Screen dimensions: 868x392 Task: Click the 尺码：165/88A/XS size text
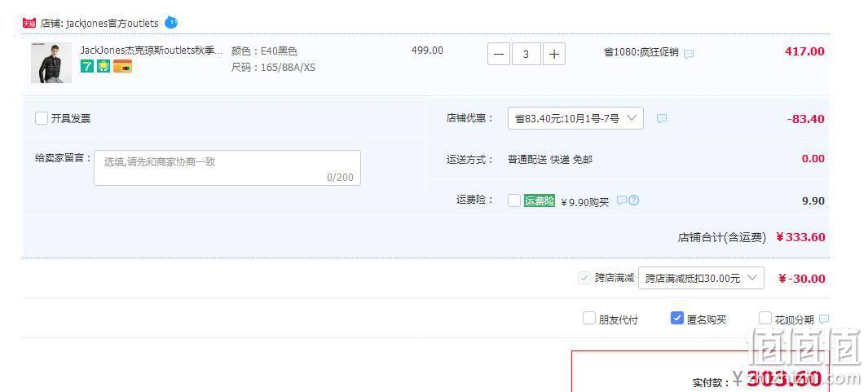tap(274, 68)
